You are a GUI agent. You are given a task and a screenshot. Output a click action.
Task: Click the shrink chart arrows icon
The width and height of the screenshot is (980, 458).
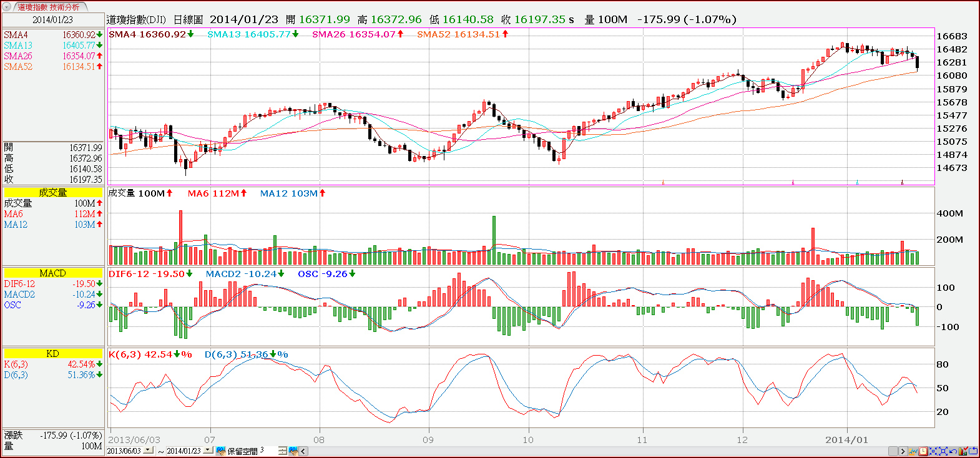click(x=933, y=451)
